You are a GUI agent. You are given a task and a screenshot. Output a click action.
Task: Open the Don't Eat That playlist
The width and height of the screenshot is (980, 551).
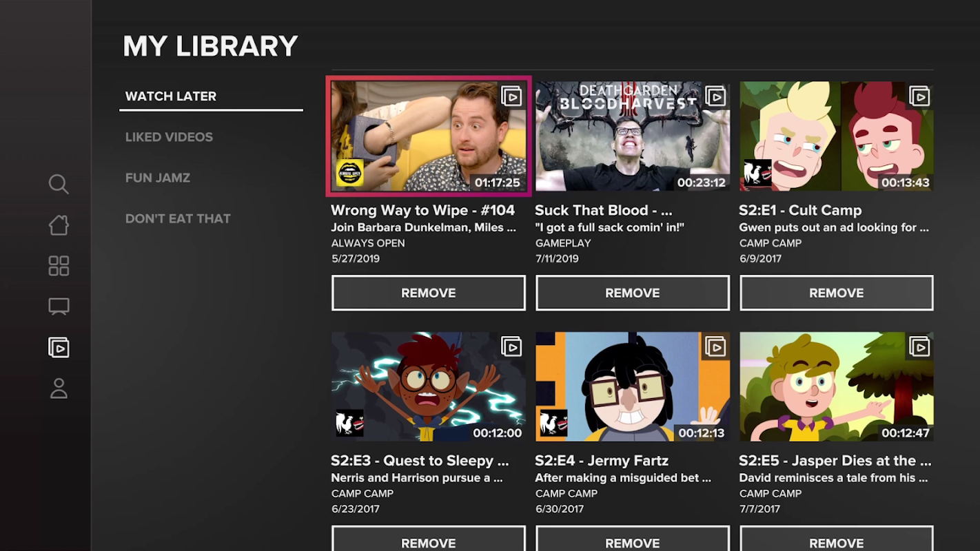tap(178, 218)
